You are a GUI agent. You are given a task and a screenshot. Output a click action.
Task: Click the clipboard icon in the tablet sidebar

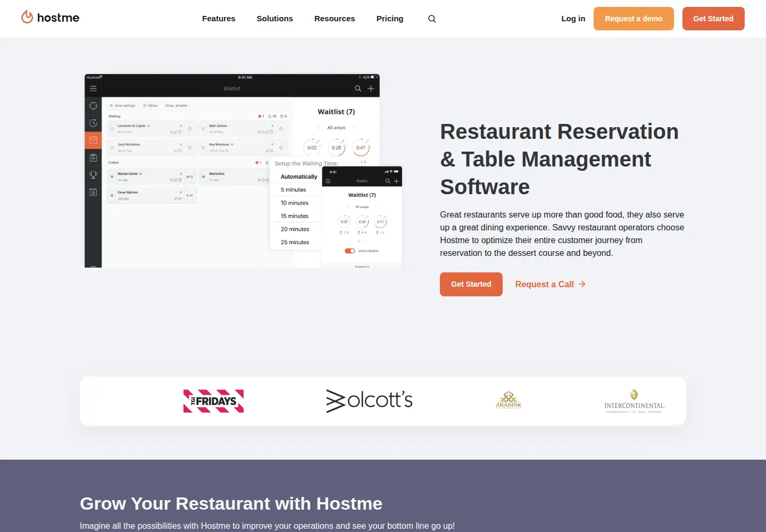coord(93,157)
